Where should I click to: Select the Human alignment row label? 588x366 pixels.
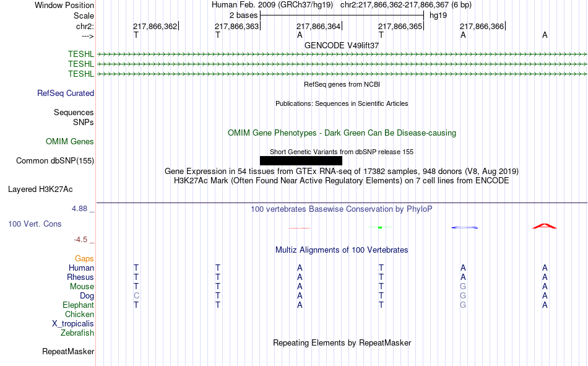tap(81, 268)
